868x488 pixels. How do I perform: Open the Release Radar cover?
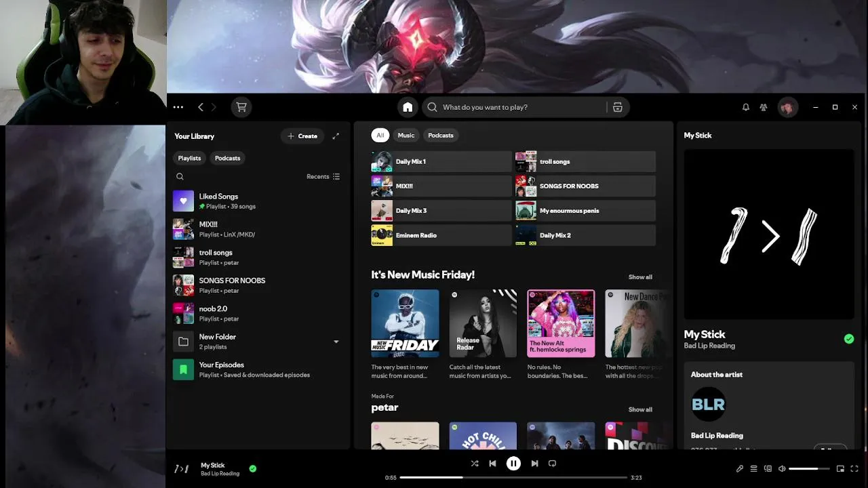[483, 323]
